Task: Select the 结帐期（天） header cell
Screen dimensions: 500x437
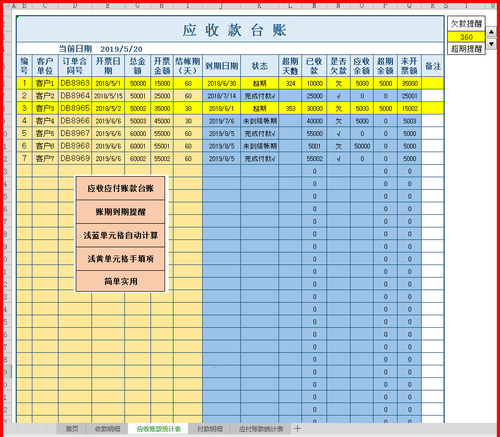Action: tap(188, 66)
